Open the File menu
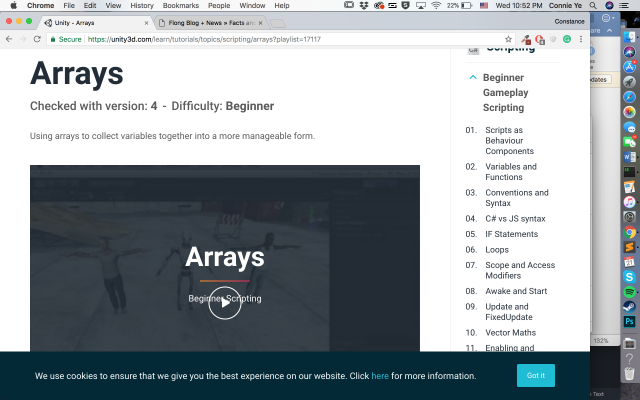 pyautogui.click(x=69, y=5)
